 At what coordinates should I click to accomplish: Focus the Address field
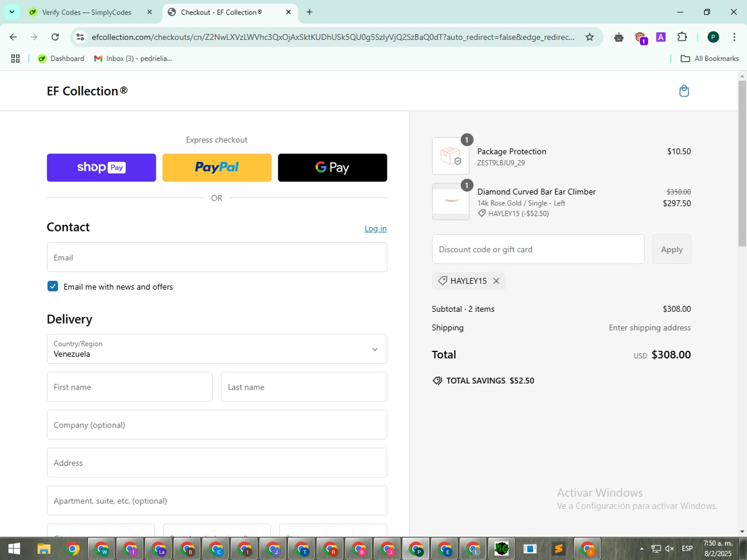pos(217,462)
